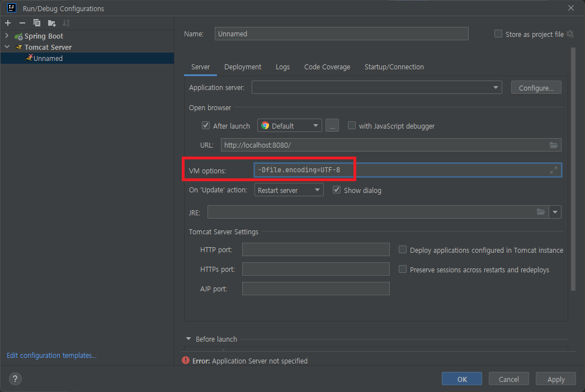Switch to the Deployment tab
Image resolution: width=585 pixels, height=392 pixels.
243,67
